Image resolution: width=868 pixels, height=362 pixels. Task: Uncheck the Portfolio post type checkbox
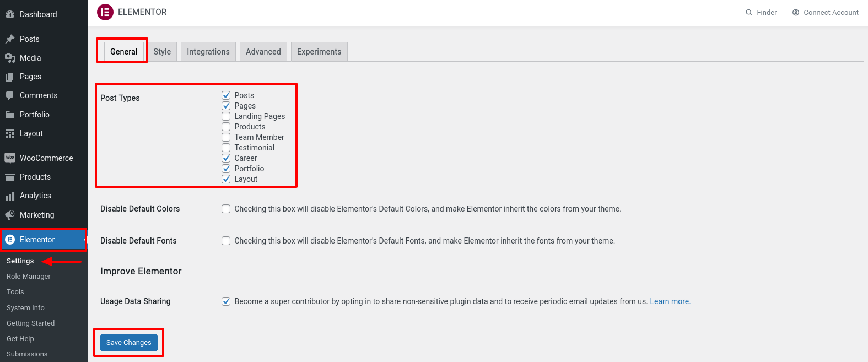226,169
